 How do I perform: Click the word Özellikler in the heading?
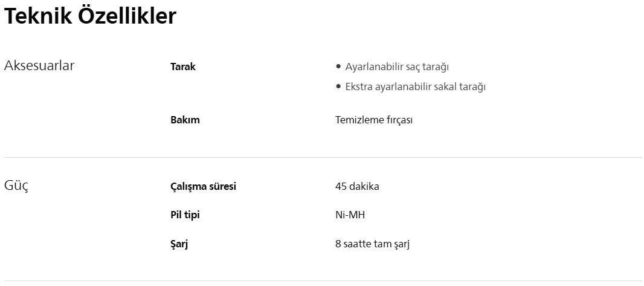[x=127, y=16]
